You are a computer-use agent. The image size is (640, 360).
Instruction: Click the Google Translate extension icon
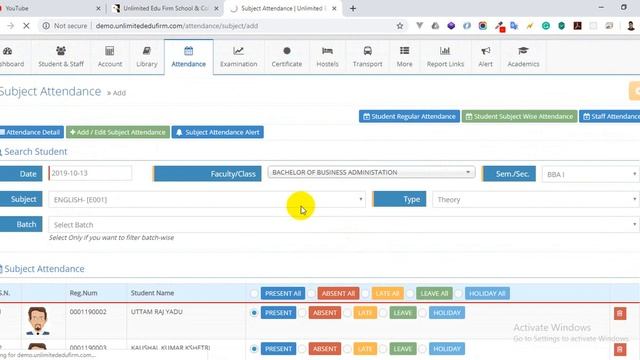coord(514,26)
